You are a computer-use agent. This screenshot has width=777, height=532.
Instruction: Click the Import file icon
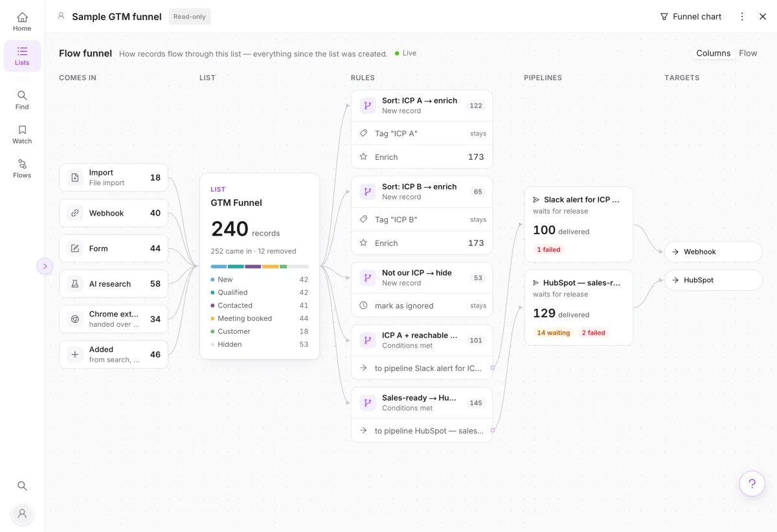(75, 177)
